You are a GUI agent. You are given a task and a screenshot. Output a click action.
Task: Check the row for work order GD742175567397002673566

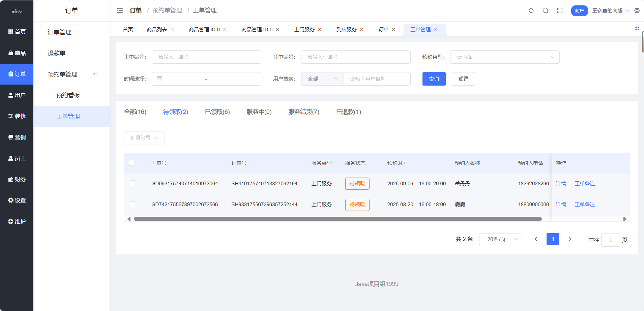point(133,205)
